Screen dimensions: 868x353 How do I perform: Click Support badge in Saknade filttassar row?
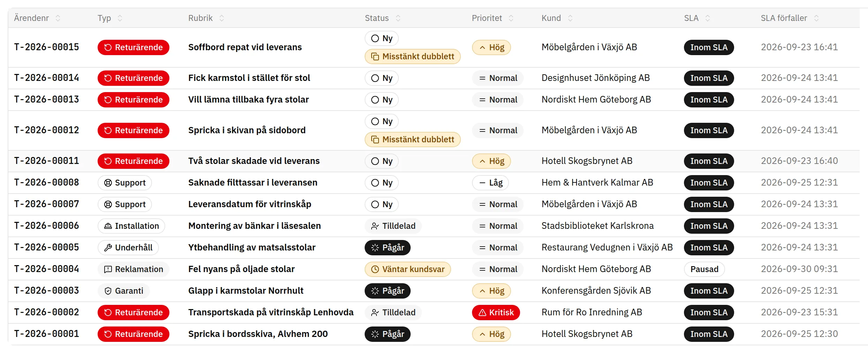(x=125, y=183)
